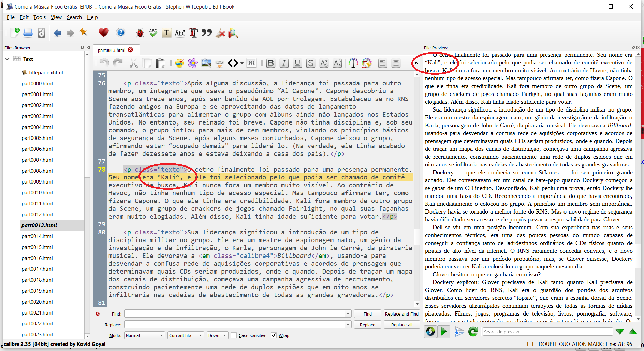
Task: Click the magnifier reports icon in main toolbar
Action: (x=233, y=33)
